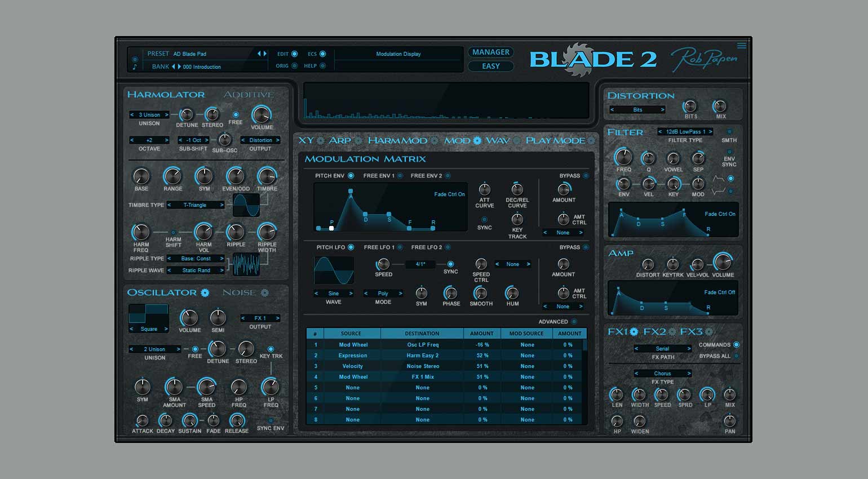Click the gear icon next to MOD tab
The image size is (868, 479).
tap(477, 140)
